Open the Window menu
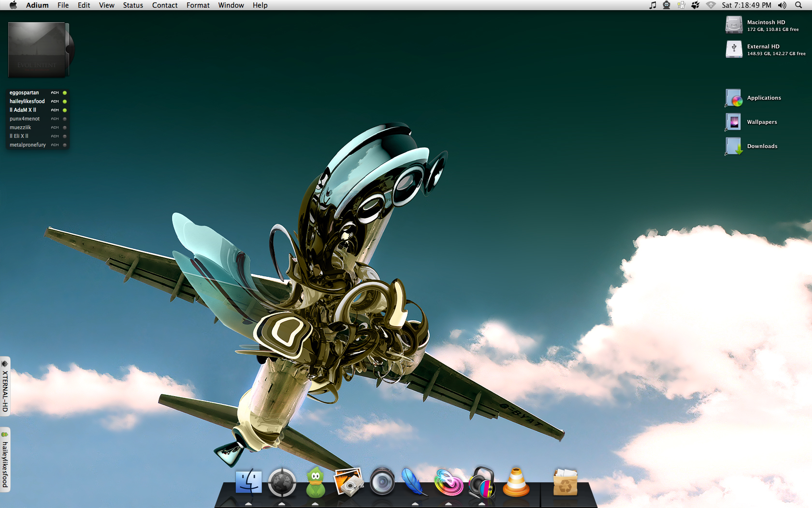 (231, 5)
